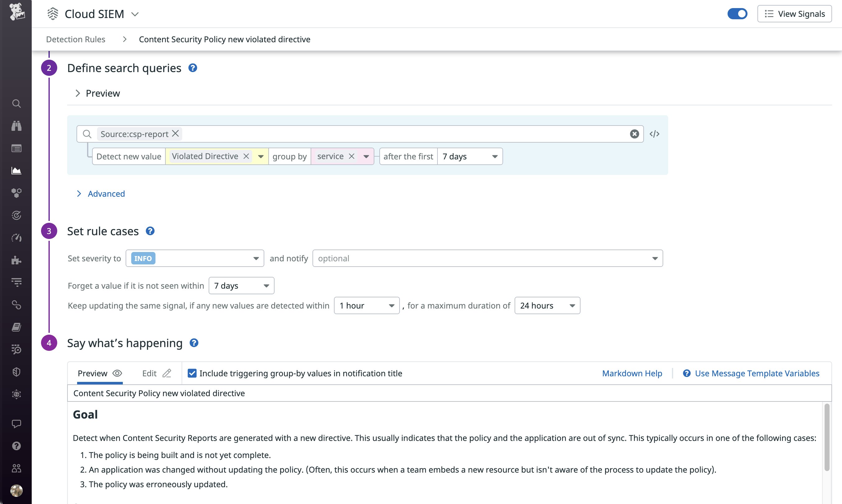This screenshot has width=842, height=504.
Task: Remove the Violated Directive filter chip
Action: tap(246, 156)
